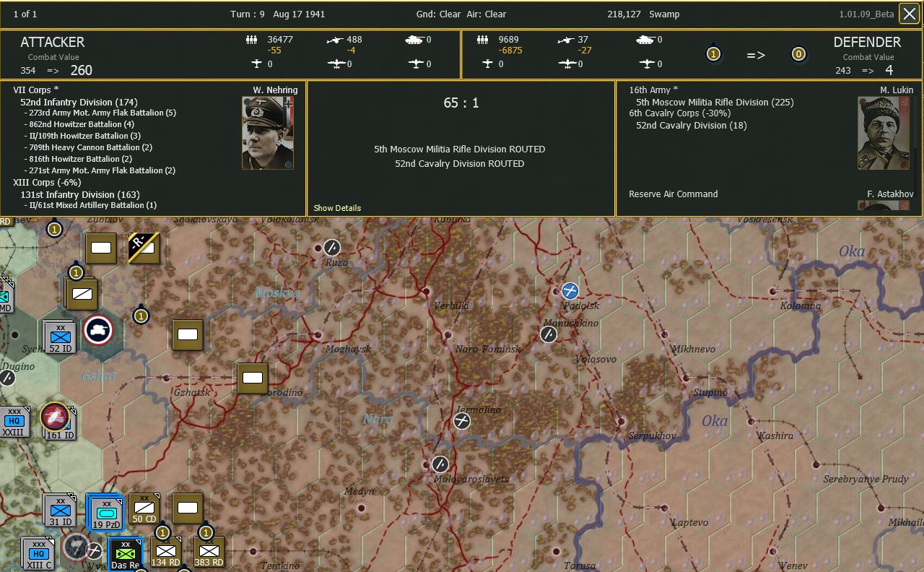The image size is (924, 572).
Task: Select 131st Infantry Division (163) row
Action: 80,194
